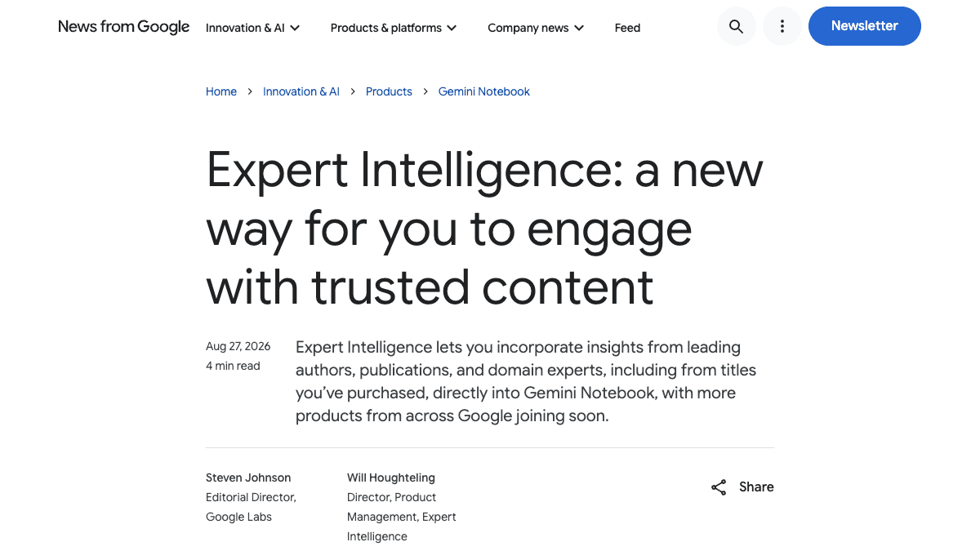This screenshot has height=551, width=980.
Task: Follow the Products breadcrumb link
Action: [x=389, y=91]
